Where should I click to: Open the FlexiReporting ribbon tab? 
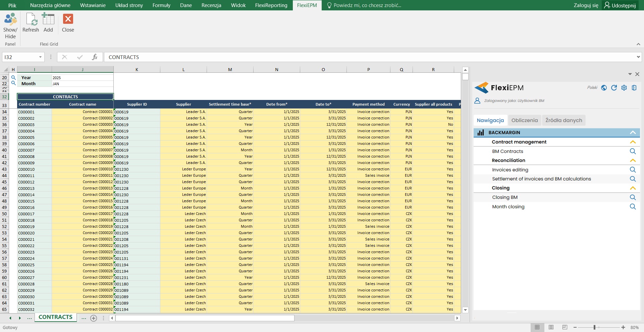271,5
